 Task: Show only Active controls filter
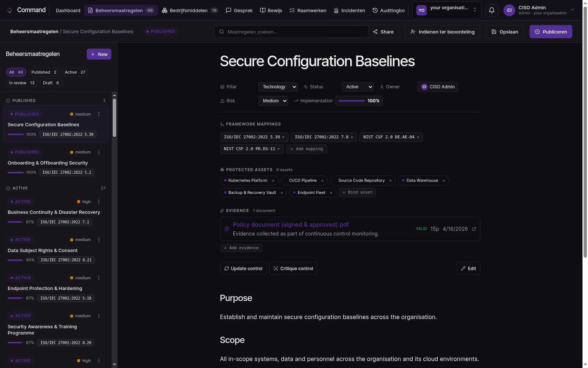point(75,72)
